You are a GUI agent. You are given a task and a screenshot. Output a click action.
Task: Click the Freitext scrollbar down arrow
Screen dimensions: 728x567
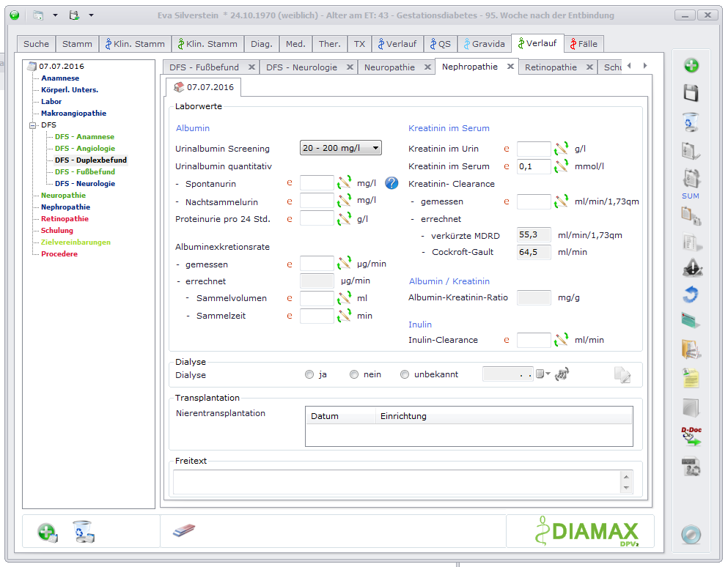(626, 488)
